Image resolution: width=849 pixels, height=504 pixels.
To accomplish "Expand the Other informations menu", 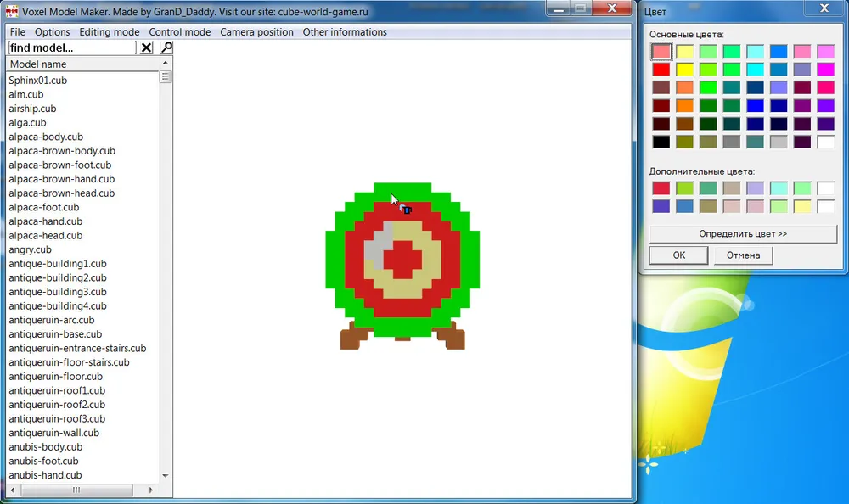I will pyautogui.click(x=344, y=32).
